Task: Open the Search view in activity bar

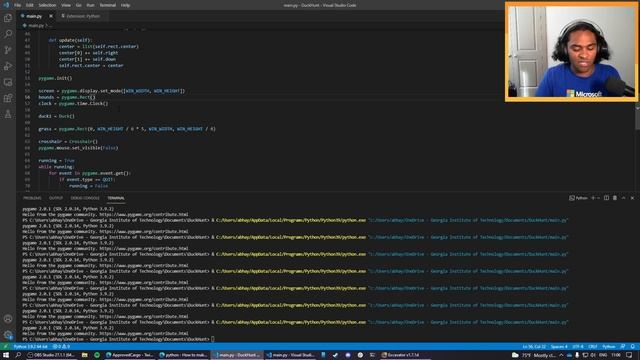Action: [8, 34]
